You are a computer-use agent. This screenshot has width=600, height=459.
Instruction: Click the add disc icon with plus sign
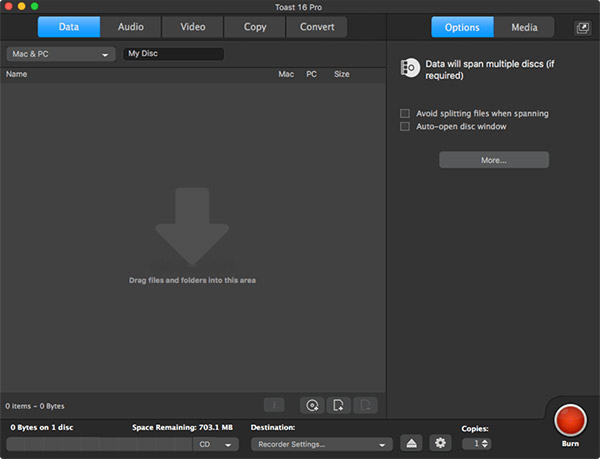312,405
